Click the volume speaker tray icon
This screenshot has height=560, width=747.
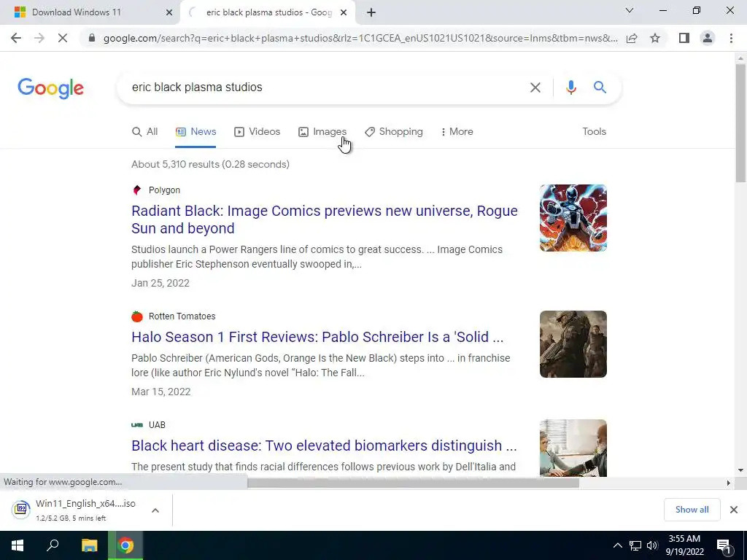point(652,545)
